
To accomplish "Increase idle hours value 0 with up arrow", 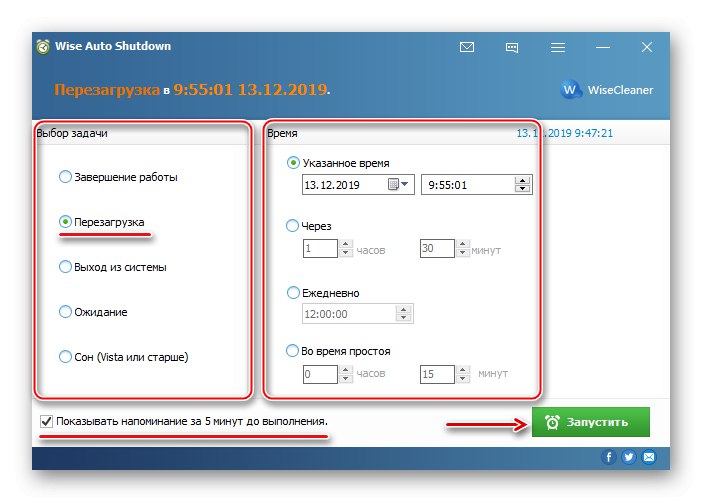I will pos(345,370).
